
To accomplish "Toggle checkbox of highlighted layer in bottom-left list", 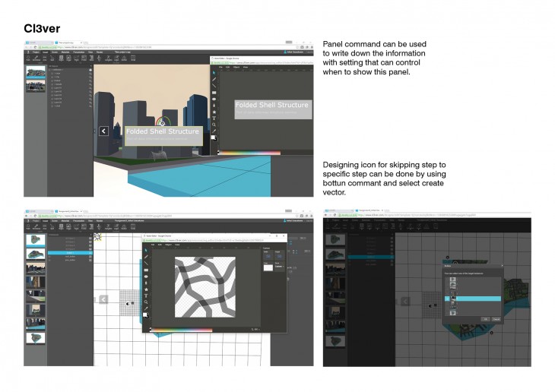I will 90,252.
